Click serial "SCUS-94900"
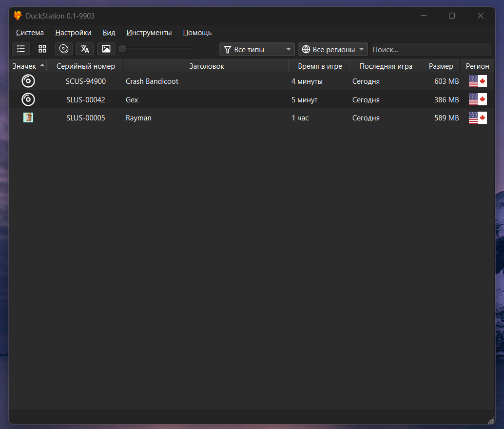Image resolution: width=504 pixels, height=429 pixels. (x=86, y=81)
